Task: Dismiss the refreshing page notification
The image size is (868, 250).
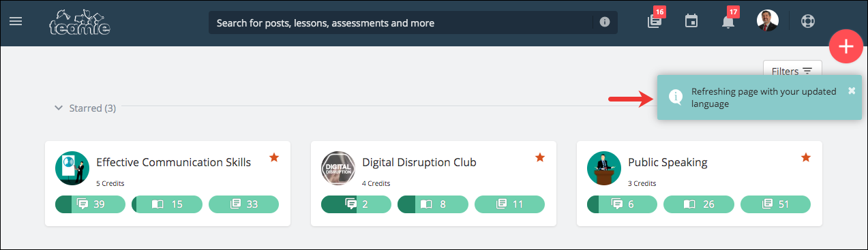Action: (x=852, y=91)
